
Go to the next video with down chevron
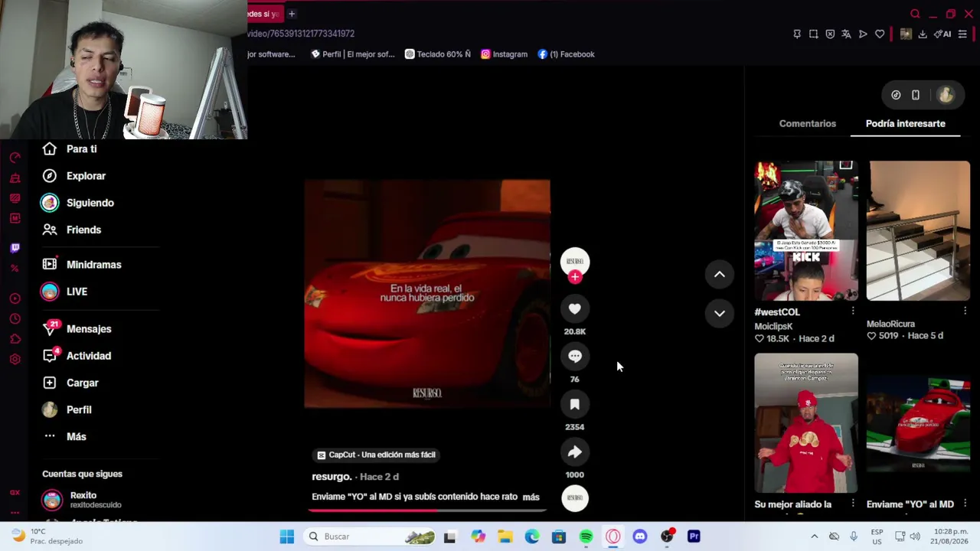720,312
